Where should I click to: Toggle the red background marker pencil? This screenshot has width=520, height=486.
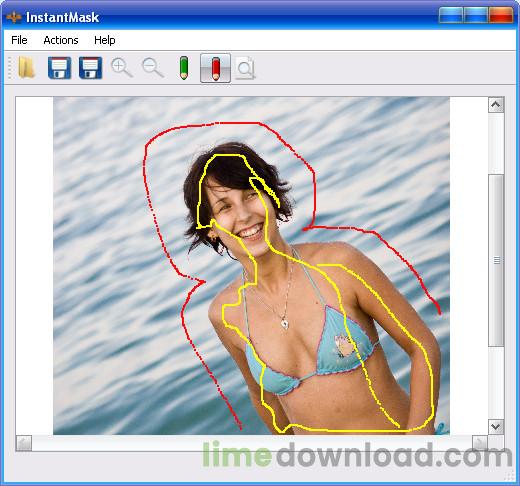pos(215,68)
